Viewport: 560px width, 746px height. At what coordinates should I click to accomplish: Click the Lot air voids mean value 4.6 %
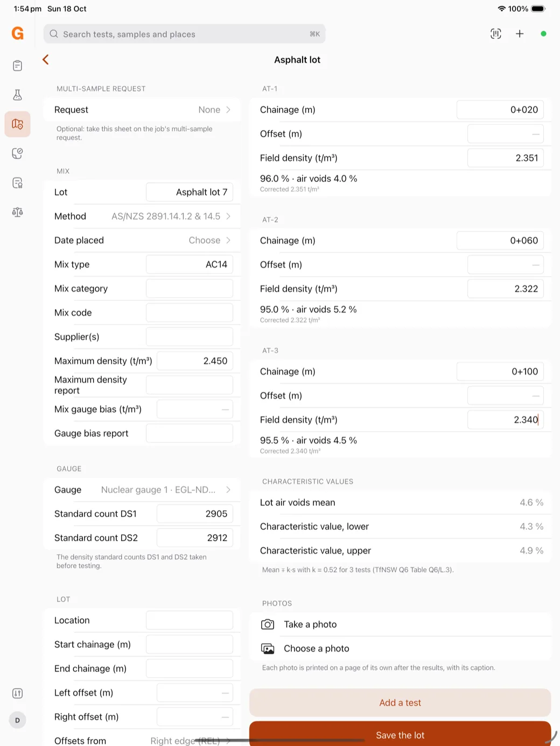pos(531,503)
